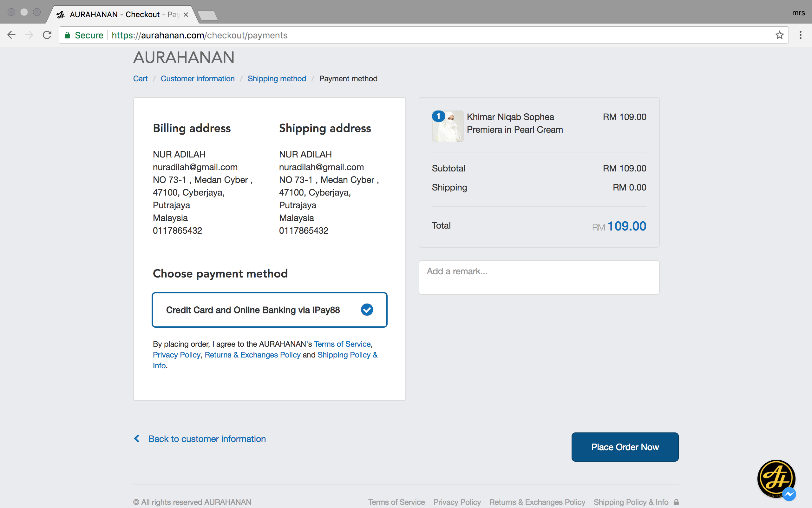
Task: Click the billing email nuradilah@gmail.com
Action: (x=195, y=167)
